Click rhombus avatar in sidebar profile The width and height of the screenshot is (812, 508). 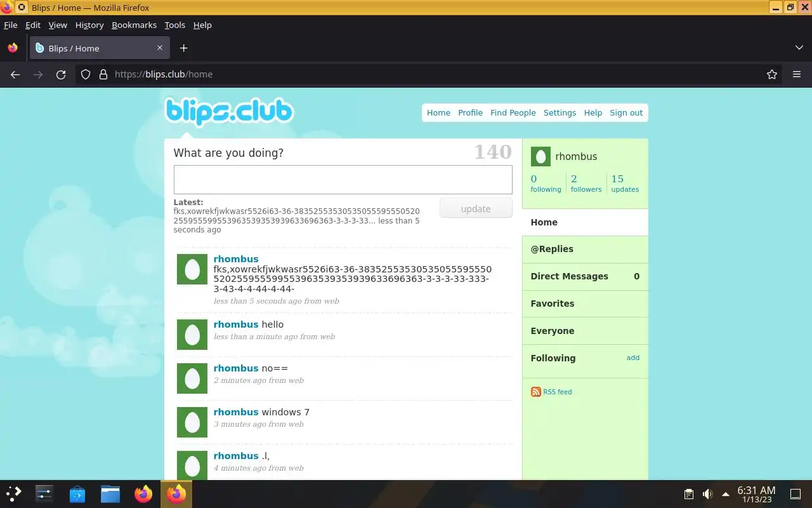(x=540, y=157)
